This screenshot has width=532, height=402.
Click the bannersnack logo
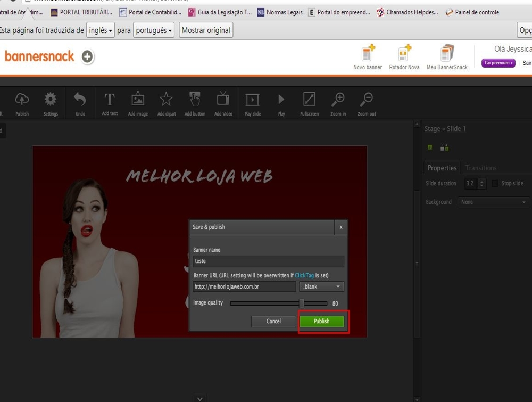39,56
